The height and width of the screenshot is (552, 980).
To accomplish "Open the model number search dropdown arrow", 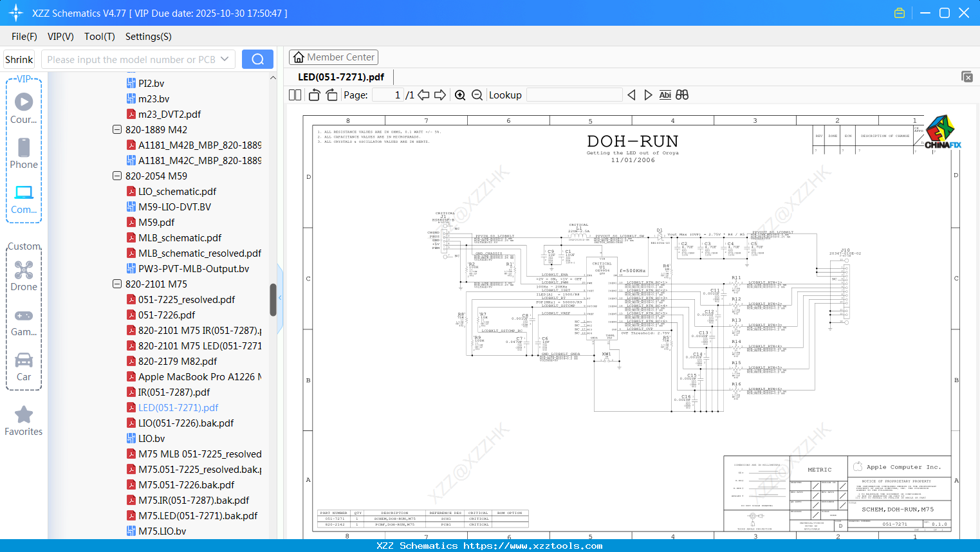I will click(225, 59).
